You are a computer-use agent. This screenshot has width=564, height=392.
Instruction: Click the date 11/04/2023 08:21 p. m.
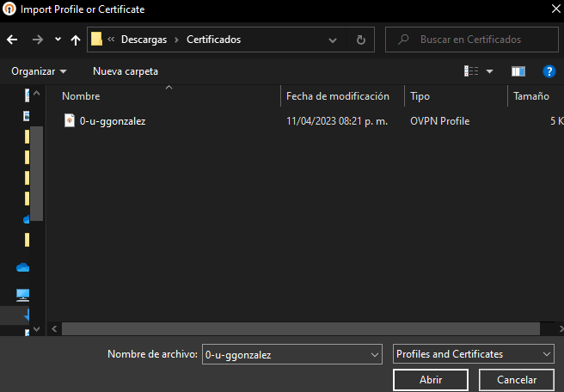point(337,121)
